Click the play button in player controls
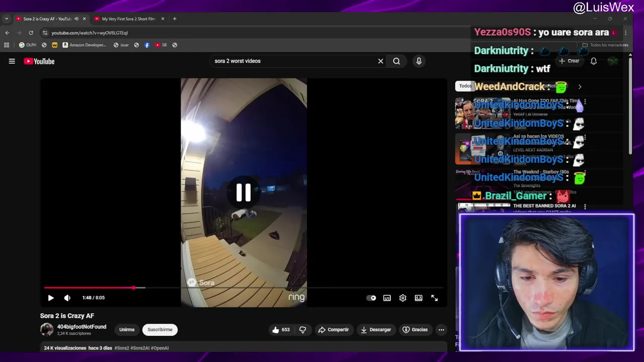This screenshot has width=644, height=362. tap(51, 298)
